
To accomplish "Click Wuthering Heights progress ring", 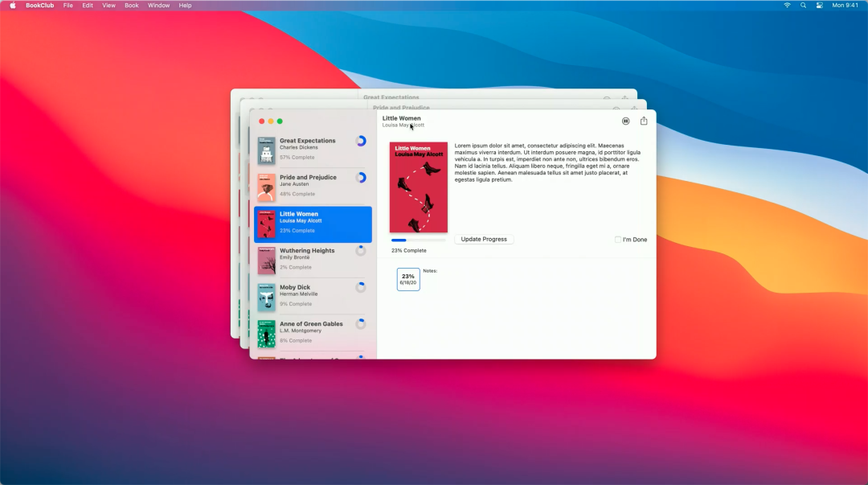I will click(x=361, y=250).
